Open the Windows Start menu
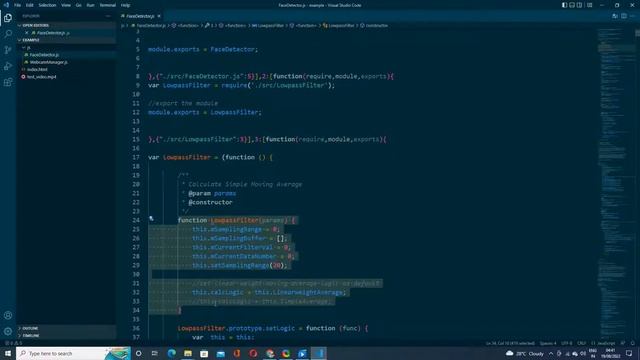The height and width of the screenshot is (360, 640). click(8, 353)
